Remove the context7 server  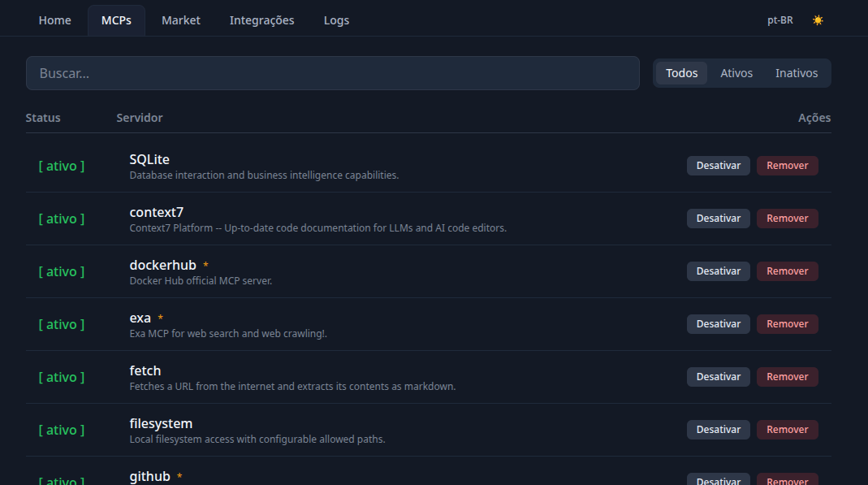click(x=787, y=219)
